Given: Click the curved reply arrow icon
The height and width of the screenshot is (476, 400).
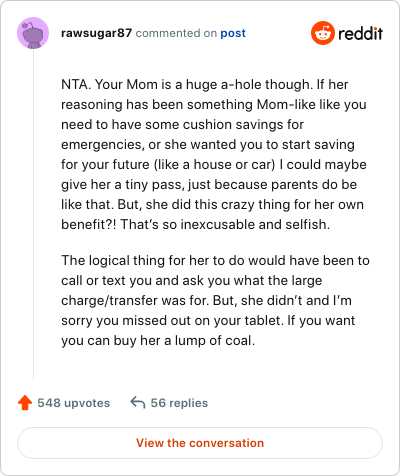Looking at the screenshot, I should [x=138, y=402].
